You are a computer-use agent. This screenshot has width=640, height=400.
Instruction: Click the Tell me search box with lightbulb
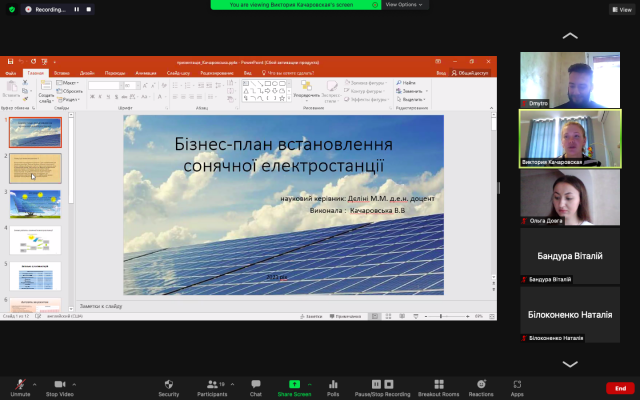[x=288, y=73]
